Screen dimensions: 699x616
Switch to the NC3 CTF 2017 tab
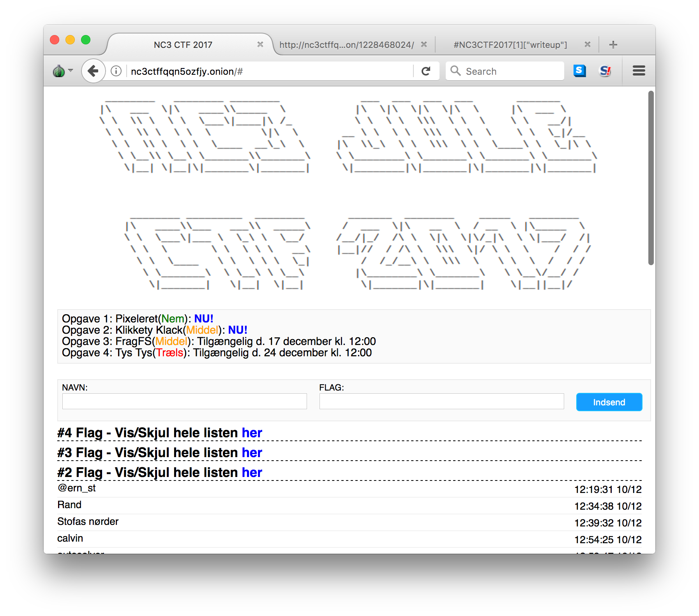point(183,45)
